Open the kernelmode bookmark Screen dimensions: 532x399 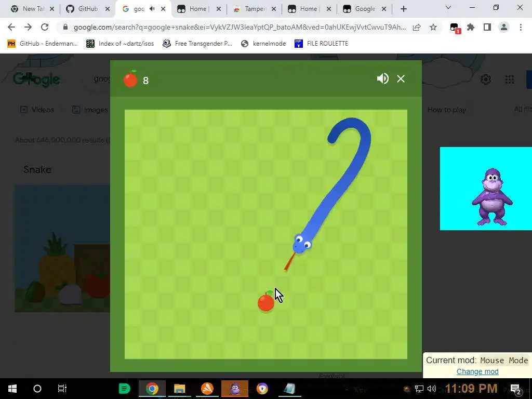(x=263, y=44)
